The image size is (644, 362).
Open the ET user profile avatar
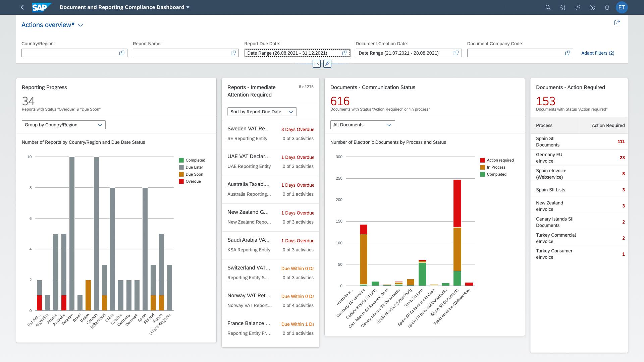point(622,7)
